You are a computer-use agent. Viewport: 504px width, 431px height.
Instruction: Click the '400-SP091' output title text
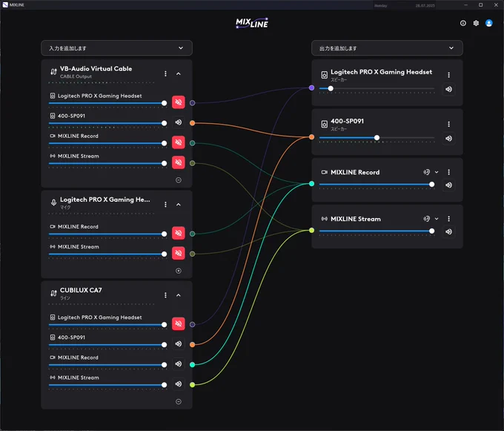(347, 121)
